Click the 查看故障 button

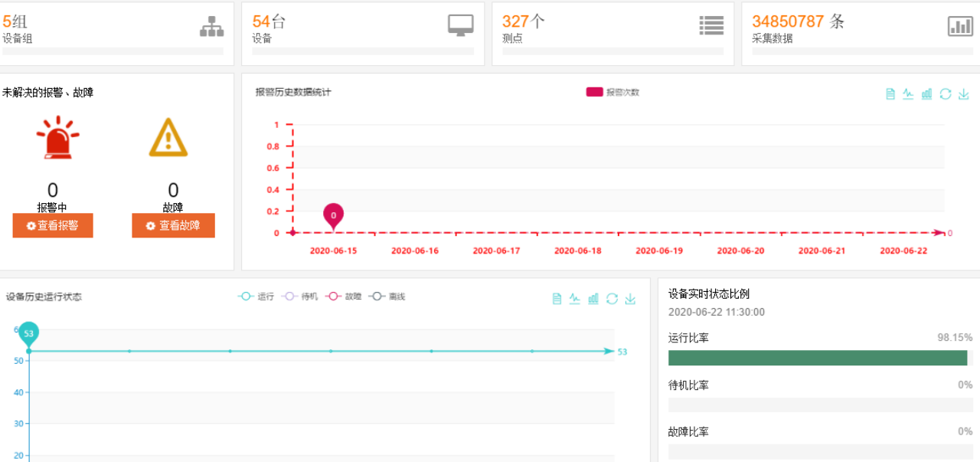173,225
